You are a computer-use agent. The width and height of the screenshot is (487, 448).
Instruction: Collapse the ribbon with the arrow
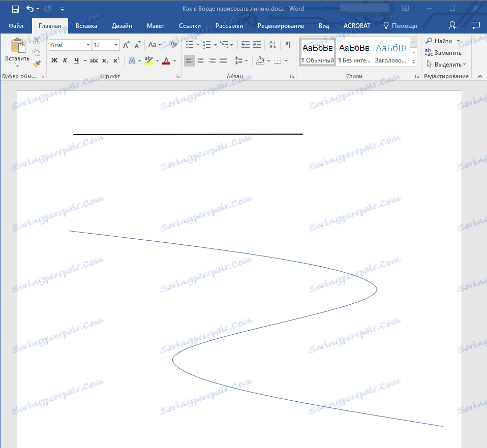click(x=480, y=76)
